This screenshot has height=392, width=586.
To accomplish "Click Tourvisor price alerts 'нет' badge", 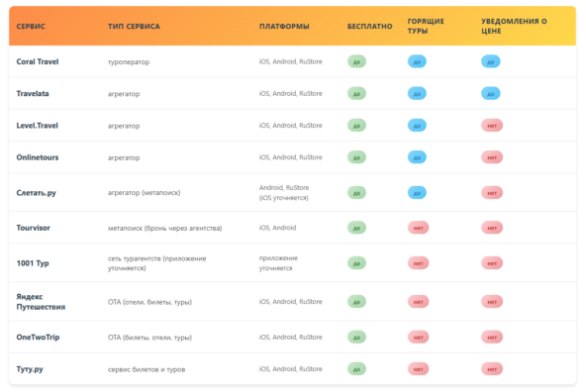I will (492, 228).
